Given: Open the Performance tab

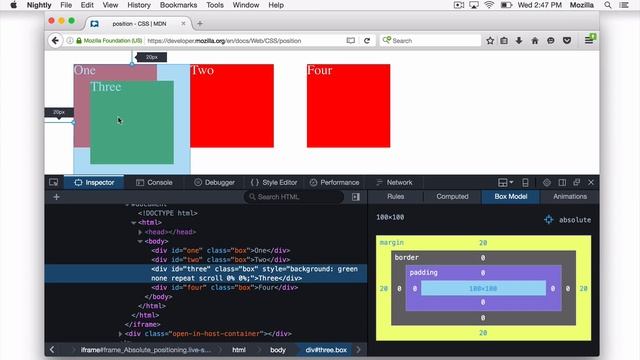Looking at the screenshot, I should click(x=334, y=182).
